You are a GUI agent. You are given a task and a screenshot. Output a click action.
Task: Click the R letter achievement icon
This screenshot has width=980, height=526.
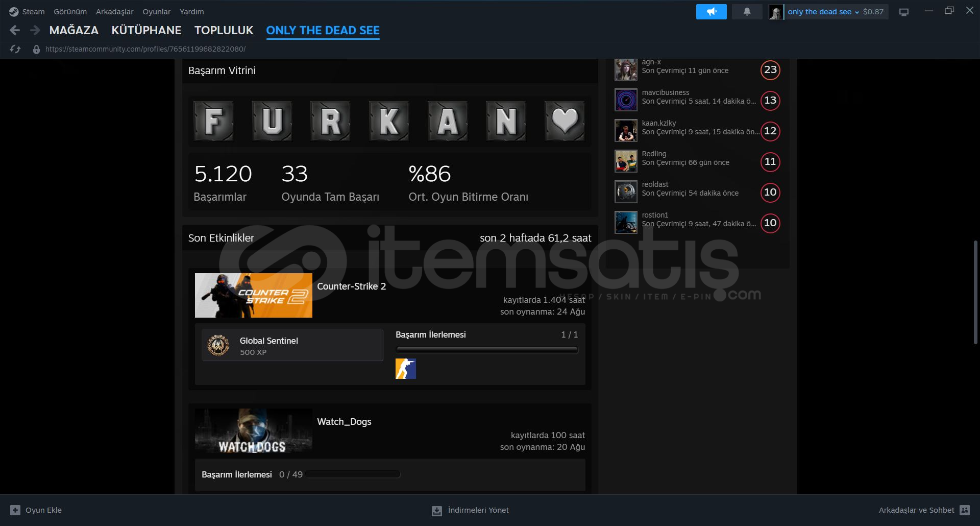pos(330,121)
